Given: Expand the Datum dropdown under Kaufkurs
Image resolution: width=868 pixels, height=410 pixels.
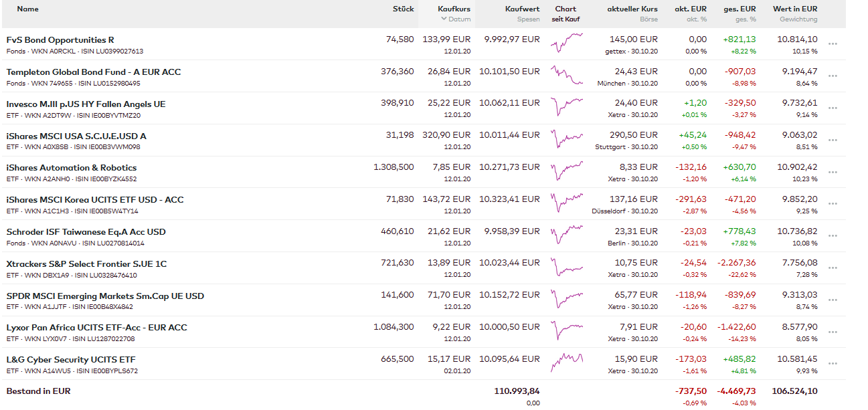Looking at the screenshot, I should point(456,19).
